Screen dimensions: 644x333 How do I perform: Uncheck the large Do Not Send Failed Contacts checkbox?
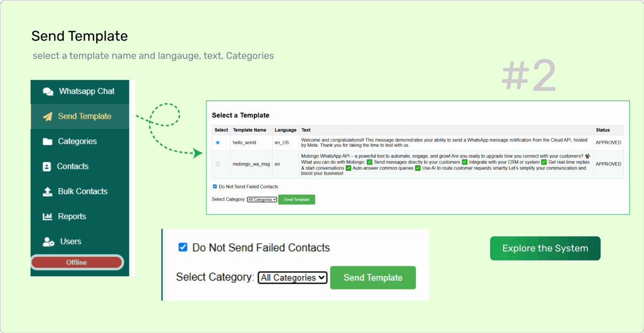coord(183,247)
